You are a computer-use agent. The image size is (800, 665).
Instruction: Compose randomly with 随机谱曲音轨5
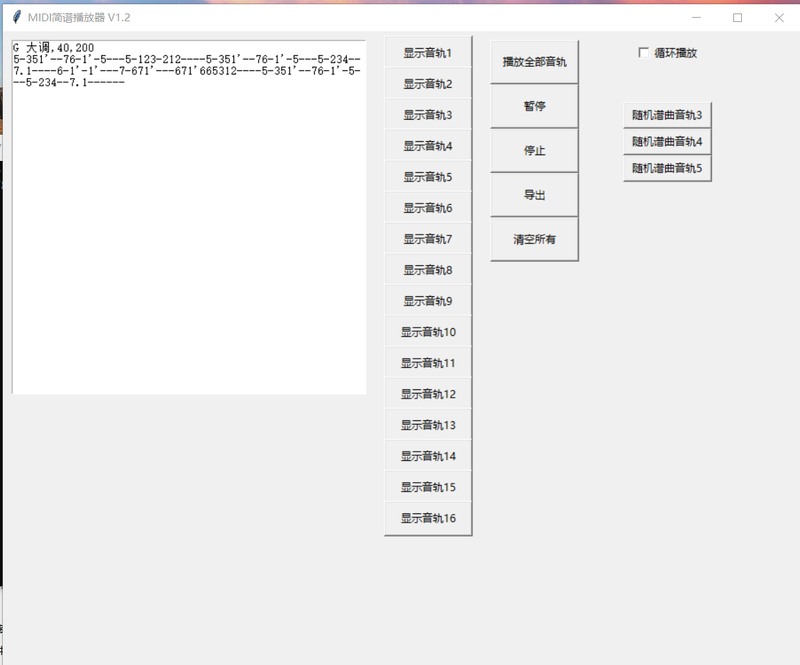[667, 168]
